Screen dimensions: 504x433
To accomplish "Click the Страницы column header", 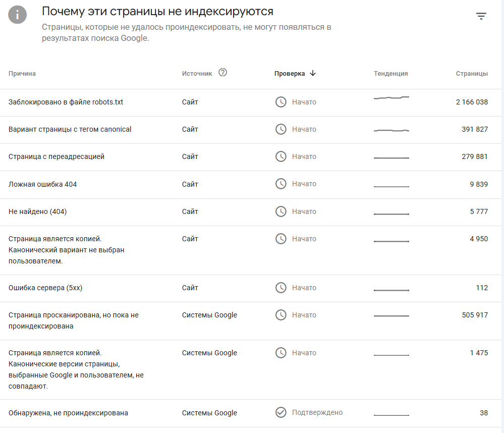I will pos(472,74).
